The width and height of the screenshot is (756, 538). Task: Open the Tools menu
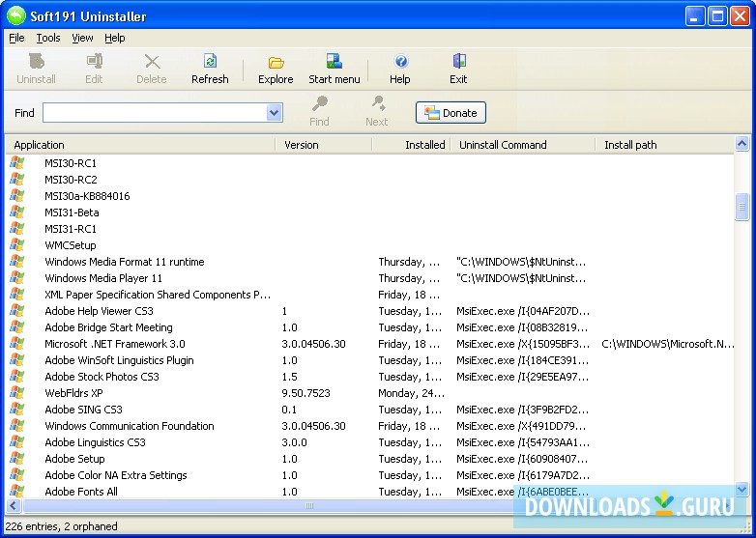[x=48, y=38]
